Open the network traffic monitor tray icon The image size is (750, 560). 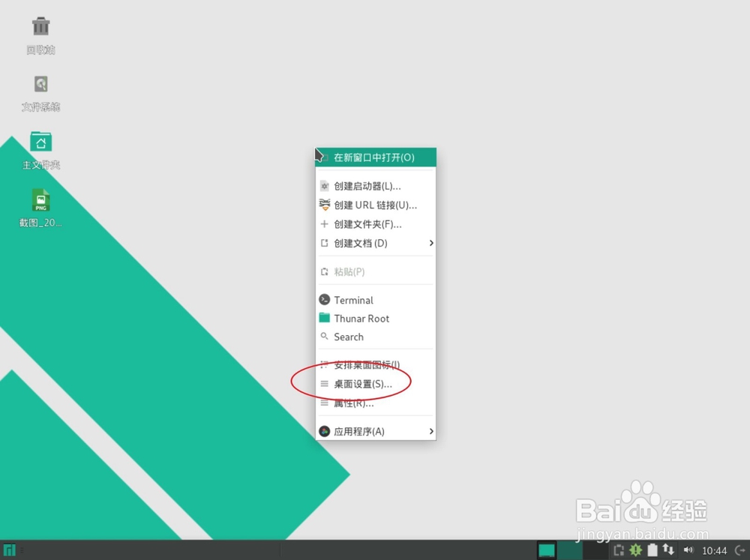668,550
